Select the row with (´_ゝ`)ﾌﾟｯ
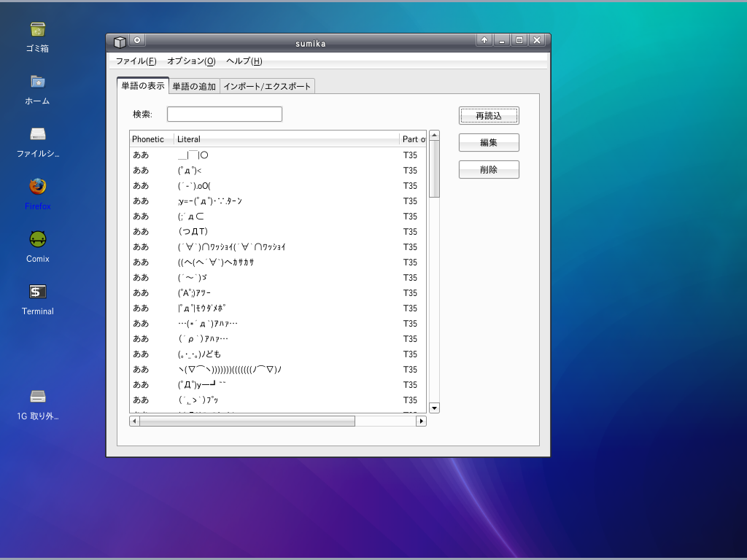 tap(278, 400)
